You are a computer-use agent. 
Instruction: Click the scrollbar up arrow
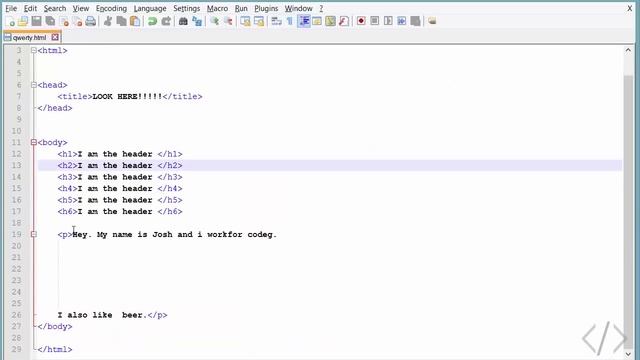click(628, 50)
